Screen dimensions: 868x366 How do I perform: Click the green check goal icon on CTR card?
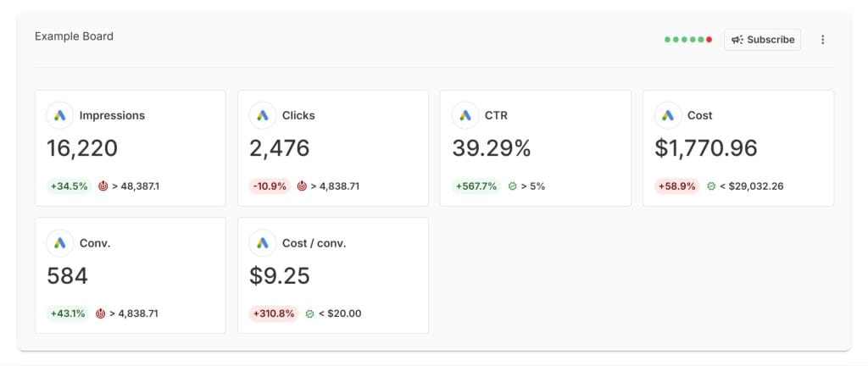click(x=512, y=186)
